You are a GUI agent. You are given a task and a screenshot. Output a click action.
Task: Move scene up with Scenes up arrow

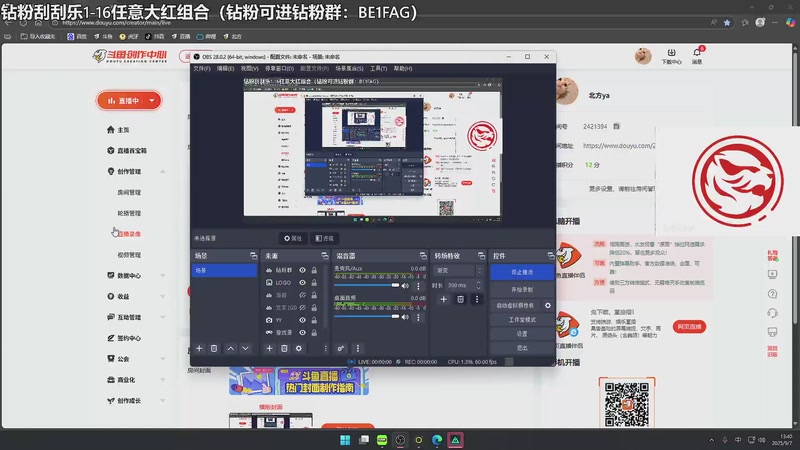pyautogui.click(x=231, y=348)
